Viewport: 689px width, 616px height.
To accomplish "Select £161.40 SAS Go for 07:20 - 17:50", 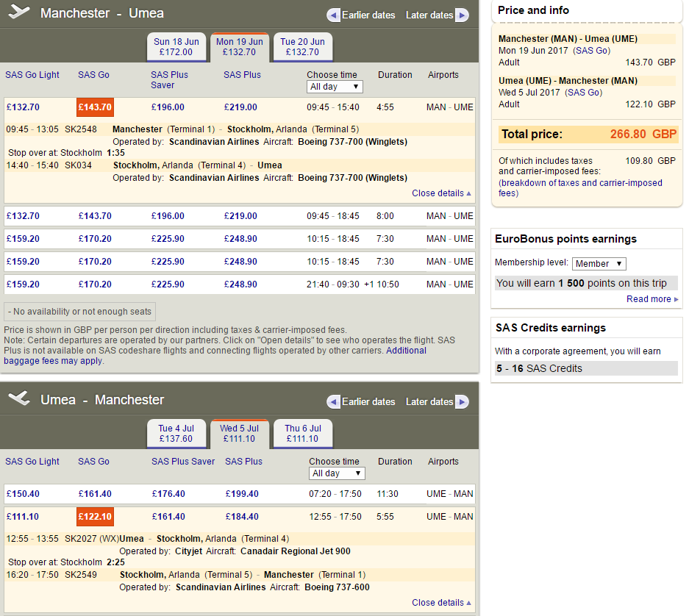I will pos(95,494).
